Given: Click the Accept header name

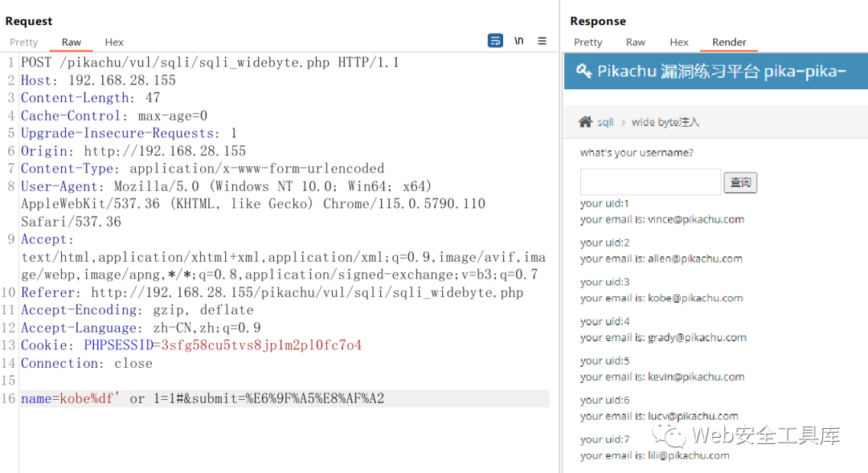Looking at the screenshot, I should click(47, 239).
